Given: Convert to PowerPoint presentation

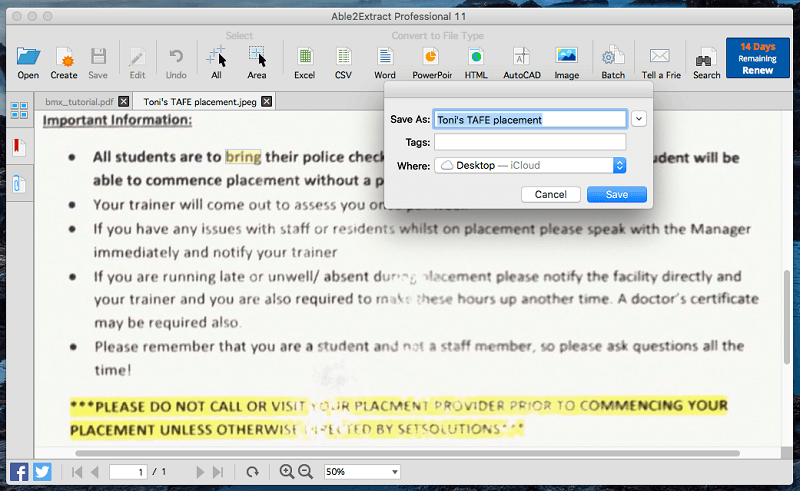Looking at the screenshot, I should click(x=432, y=63).
